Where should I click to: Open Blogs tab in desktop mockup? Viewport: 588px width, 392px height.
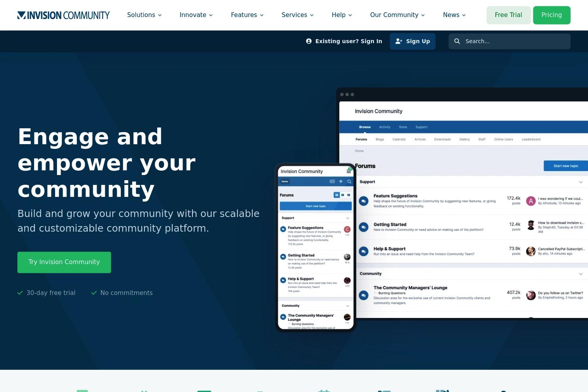pos(380,139)
